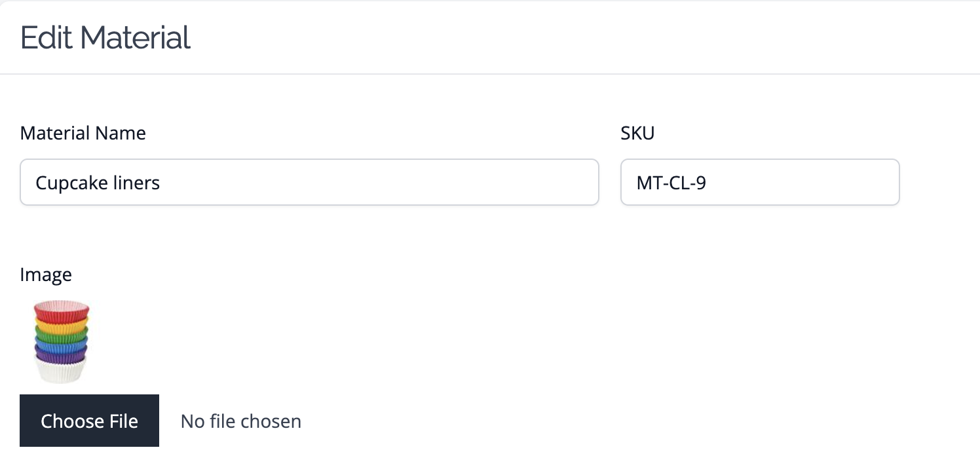This screenshot has width=980, height=473.
Task: Click the Image label
Action: point(46,274)
